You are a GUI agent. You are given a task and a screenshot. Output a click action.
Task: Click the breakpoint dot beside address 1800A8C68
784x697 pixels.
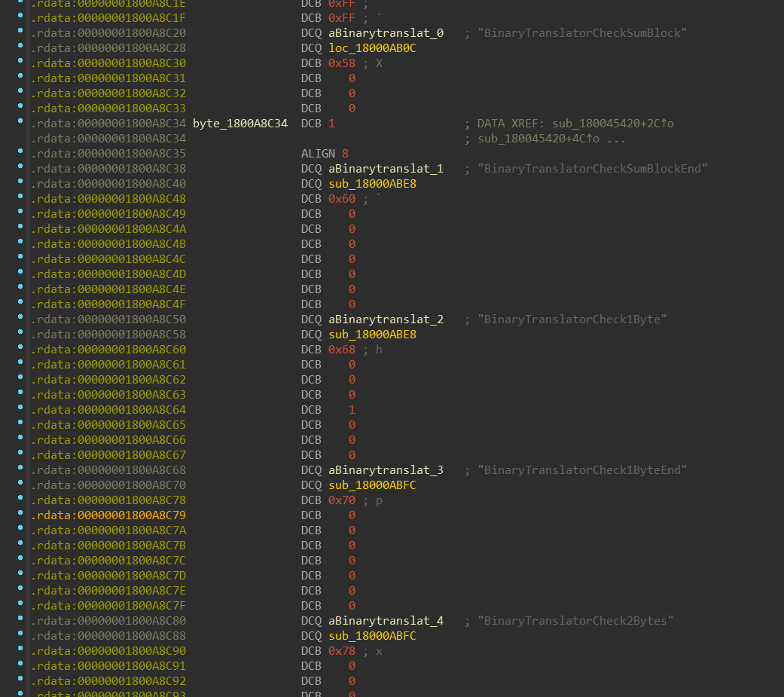tap(20, 467)
